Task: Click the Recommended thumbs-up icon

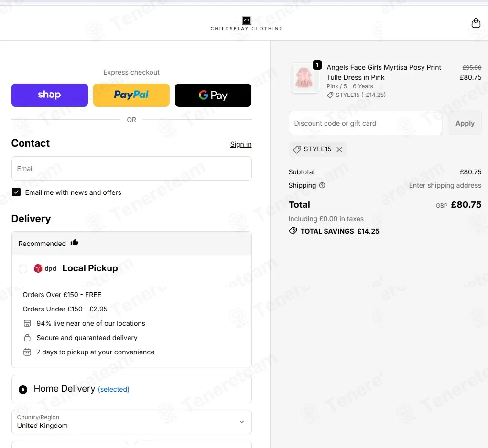Action: coord(75,243)
